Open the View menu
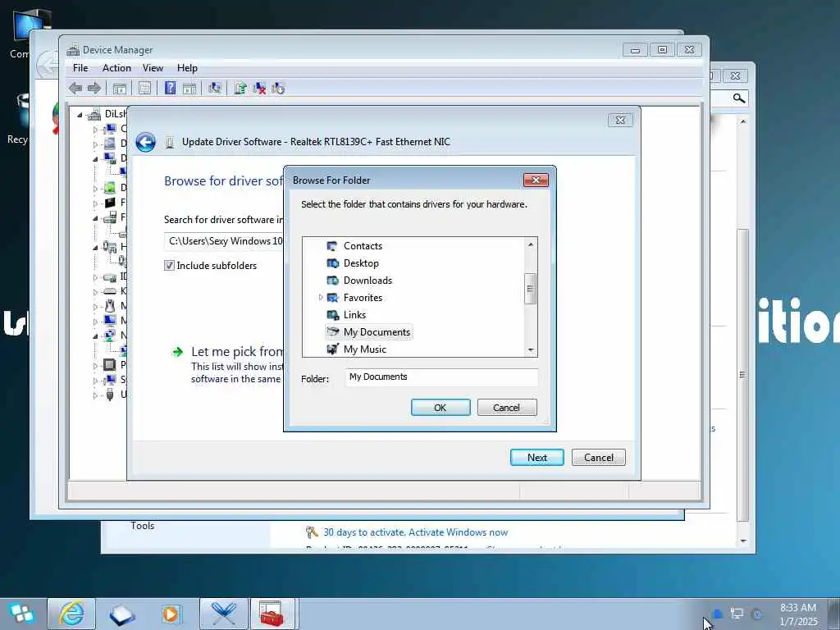This screenshot has width=840, height=630. coord(153,68)
